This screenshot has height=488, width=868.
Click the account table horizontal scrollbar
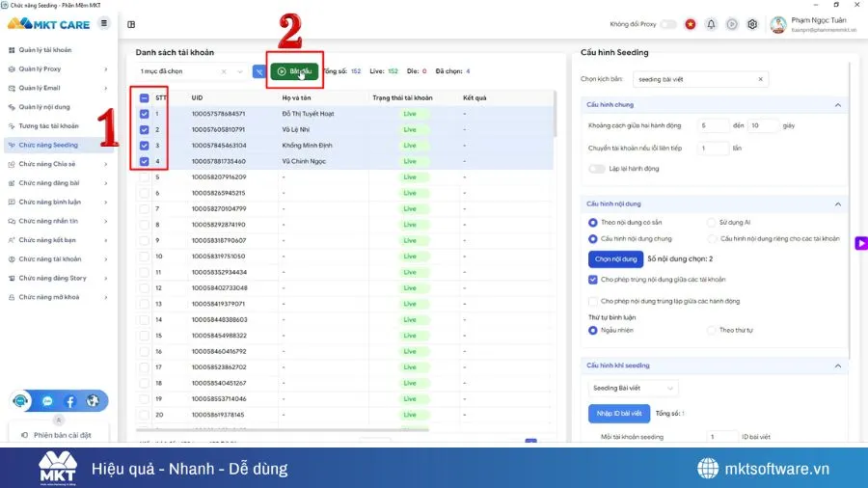[283, 429]
